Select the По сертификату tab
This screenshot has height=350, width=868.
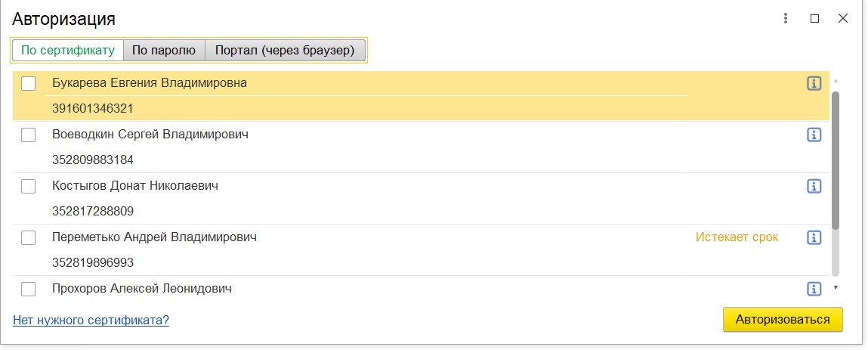coord(68,51)
